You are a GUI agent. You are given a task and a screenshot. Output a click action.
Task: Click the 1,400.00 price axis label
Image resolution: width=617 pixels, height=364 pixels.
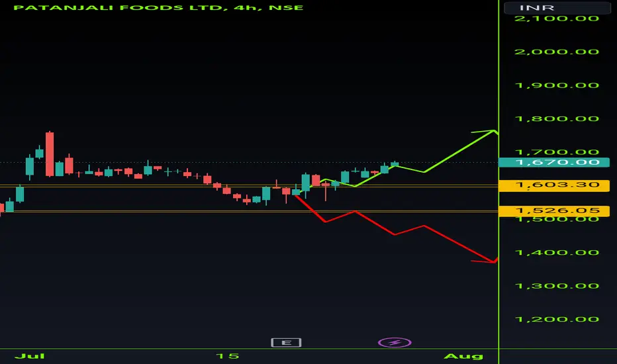tap(557, 253)
